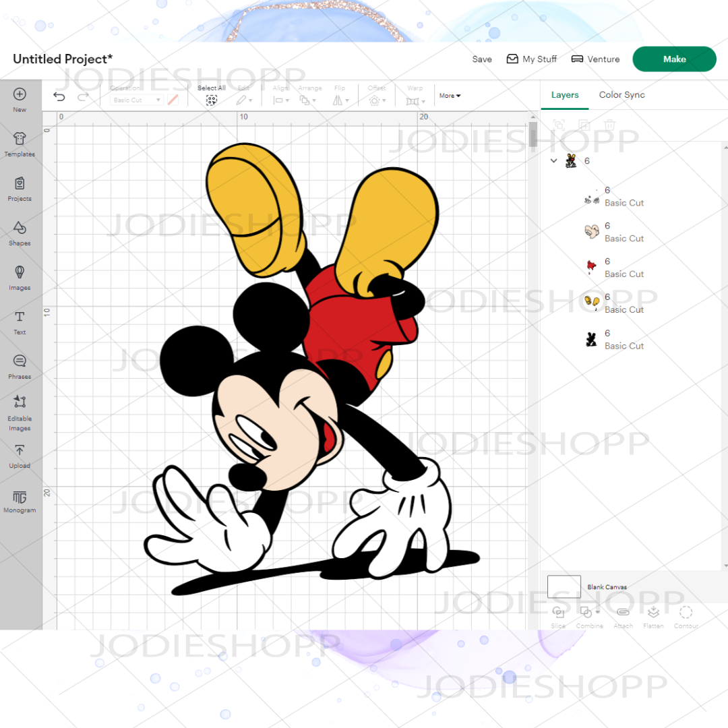Collapse the layer group 6

click(x=553, y=160)
